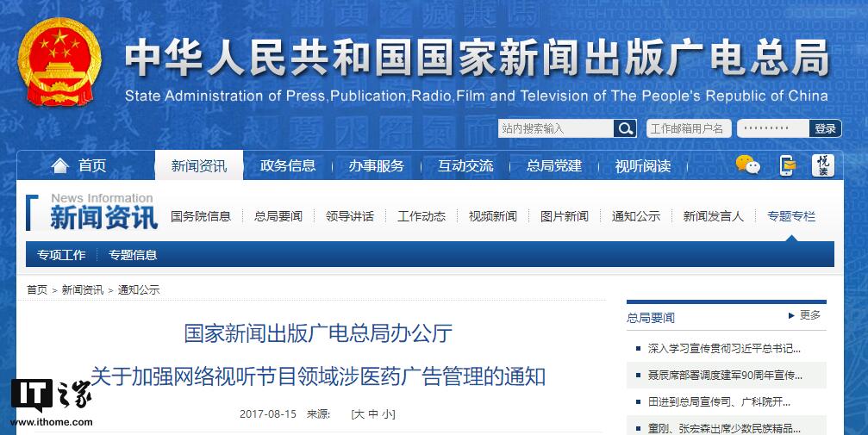The width and height of the screenshot is (868, 435).
Task: Click the home house icon beside 首页
Action: 59,165
